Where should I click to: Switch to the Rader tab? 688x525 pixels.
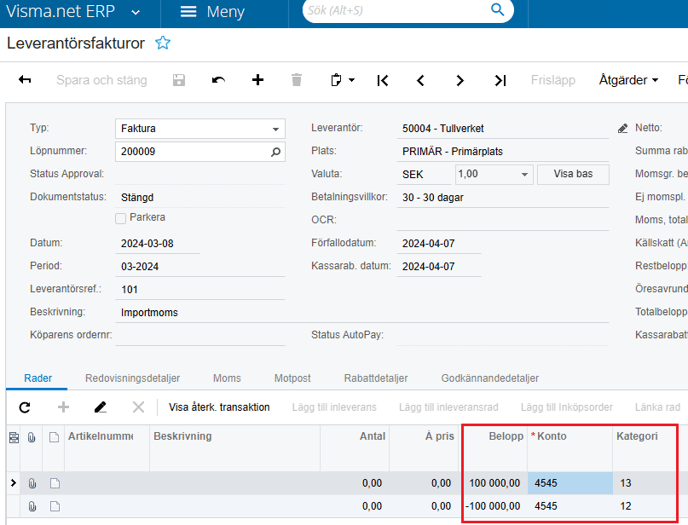click(x=38, y=378)
